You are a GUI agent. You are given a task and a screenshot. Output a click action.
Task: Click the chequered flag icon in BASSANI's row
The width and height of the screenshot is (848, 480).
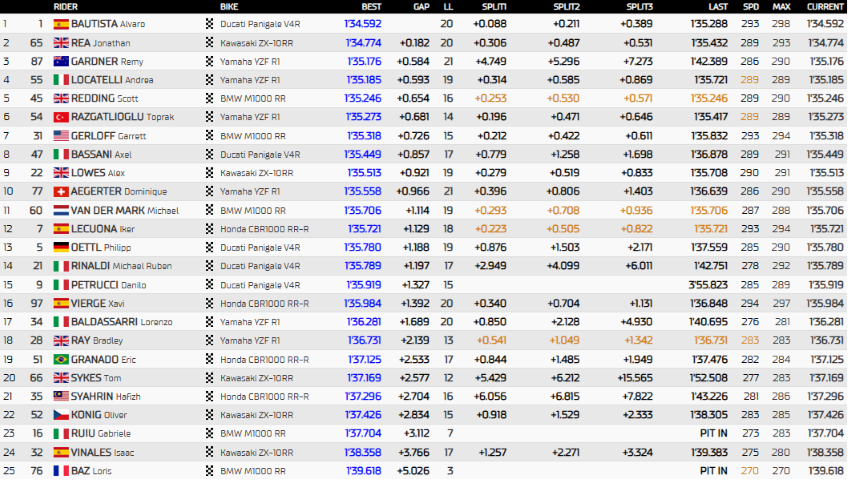210,154
